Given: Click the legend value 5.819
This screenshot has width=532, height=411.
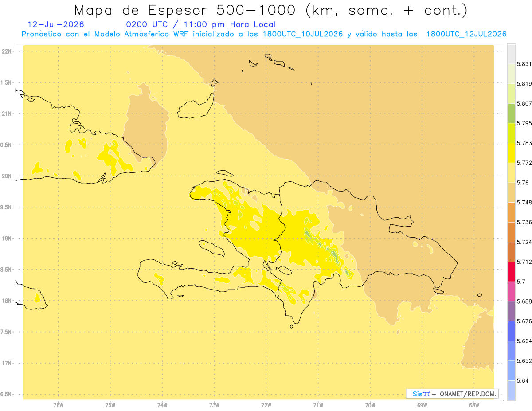Looking at the screenshot, I should coord(524,84).
